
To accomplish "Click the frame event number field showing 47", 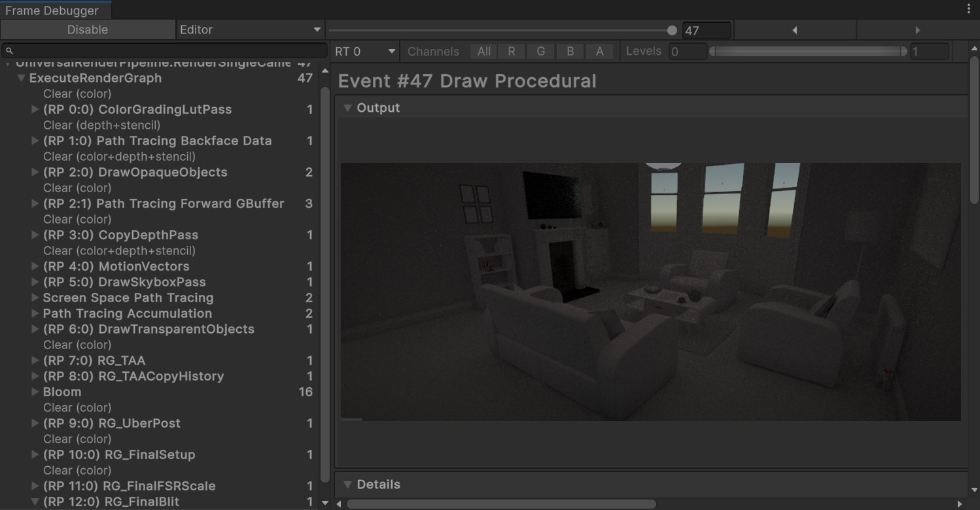I will [x=707, y=29].
